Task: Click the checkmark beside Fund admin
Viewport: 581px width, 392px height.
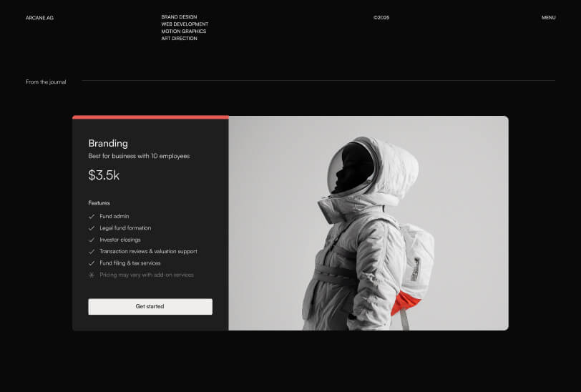Action: [x=92, y=216]
